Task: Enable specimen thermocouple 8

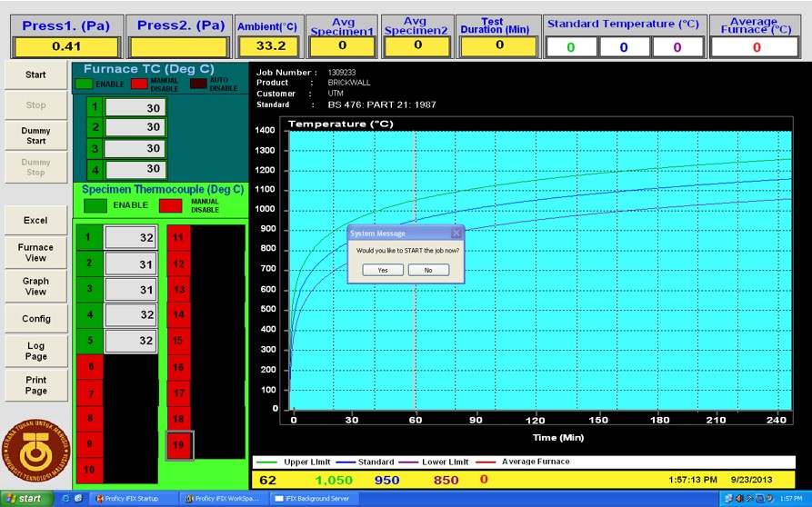Action: pos(90,419)
